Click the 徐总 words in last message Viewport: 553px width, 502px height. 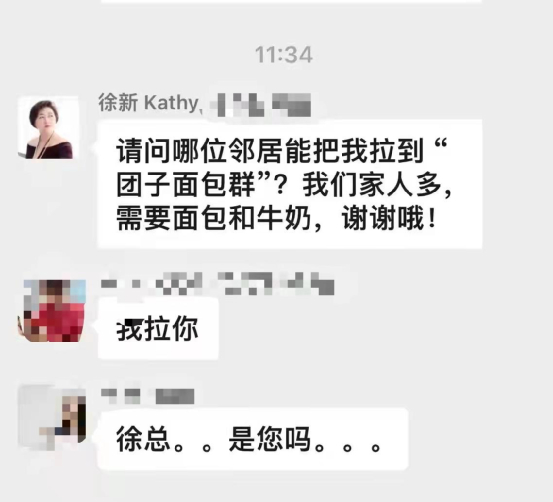point(143,439)
